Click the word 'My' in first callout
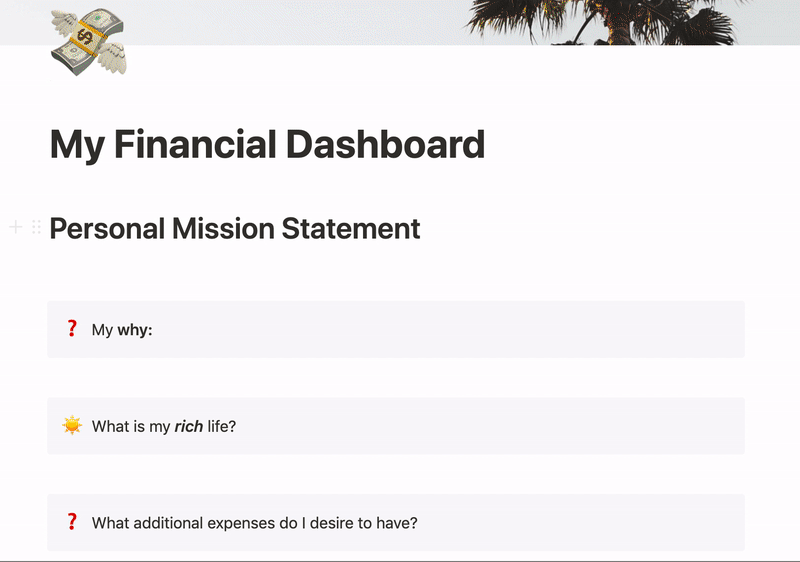The height and width of the screenshot is (562, 800). tap(102, 330)
